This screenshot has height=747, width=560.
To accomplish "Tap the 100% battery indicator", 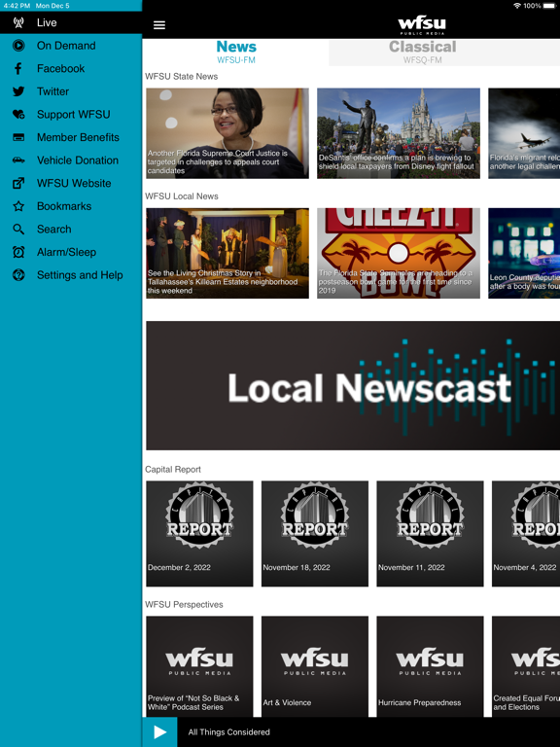I will (x=541, y=6).
